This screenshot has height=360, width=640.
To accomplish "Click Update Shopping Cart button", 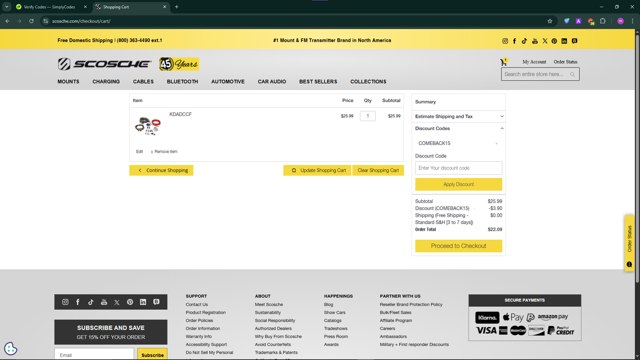I will point(317,170).
